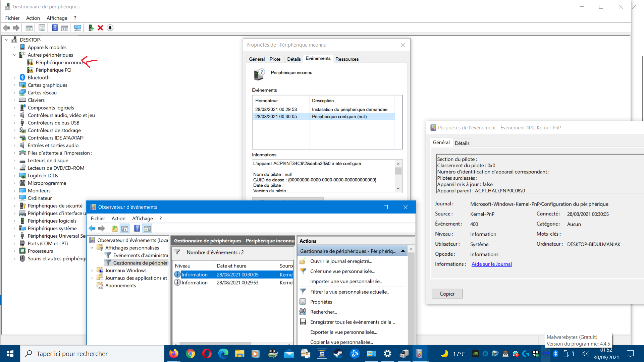The height and width of the screenshot is (362, 644).
Task: Click Back arrow in Device Manager toolbar
Action: click(x=6, y=28)
